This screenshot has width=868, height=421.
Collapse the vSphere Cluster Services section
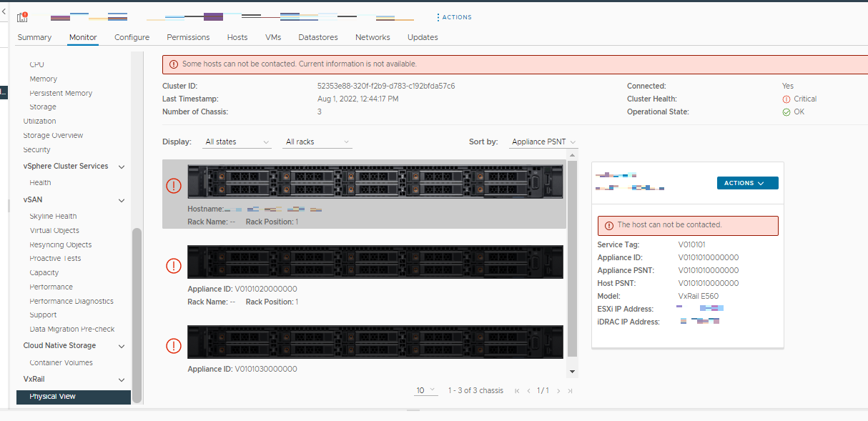pyautogui.click(x=122, y=167)
